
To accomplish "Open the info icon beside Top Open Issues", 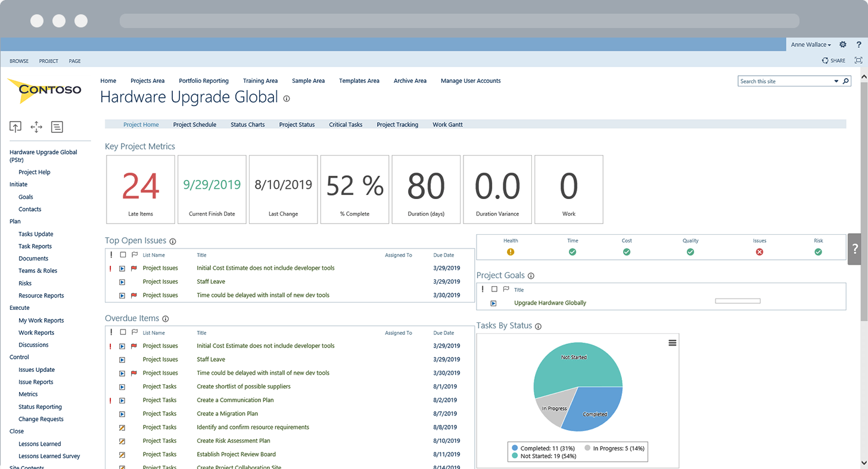I will 173,241.
